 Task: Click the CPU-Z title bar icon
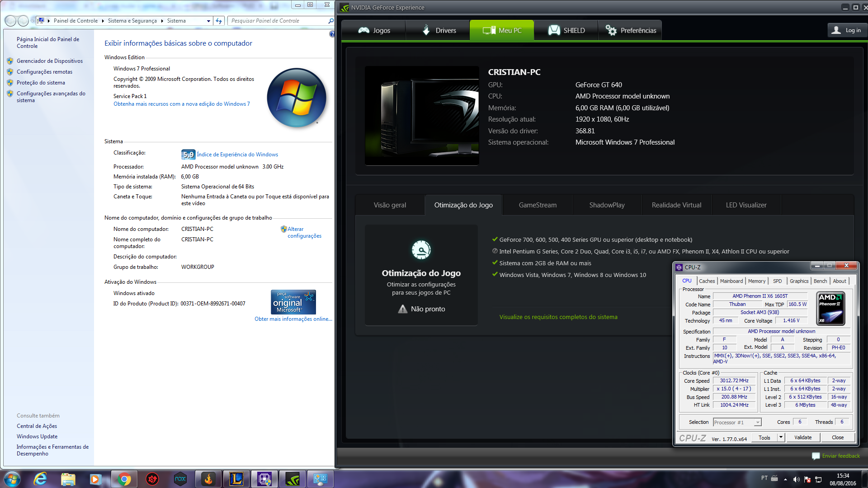point(679,267)
